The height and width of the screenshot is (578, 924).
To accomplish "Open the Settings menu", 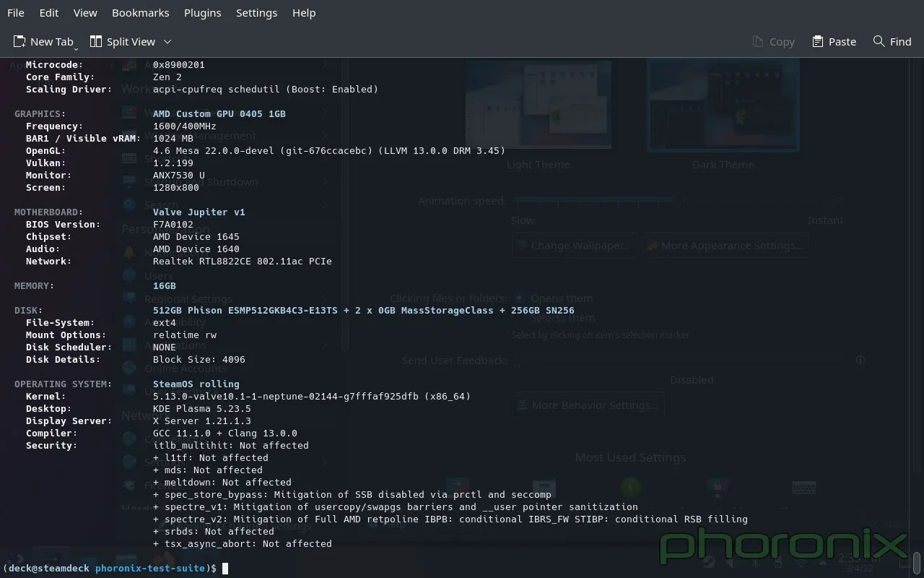I will (x=256, y=13).
